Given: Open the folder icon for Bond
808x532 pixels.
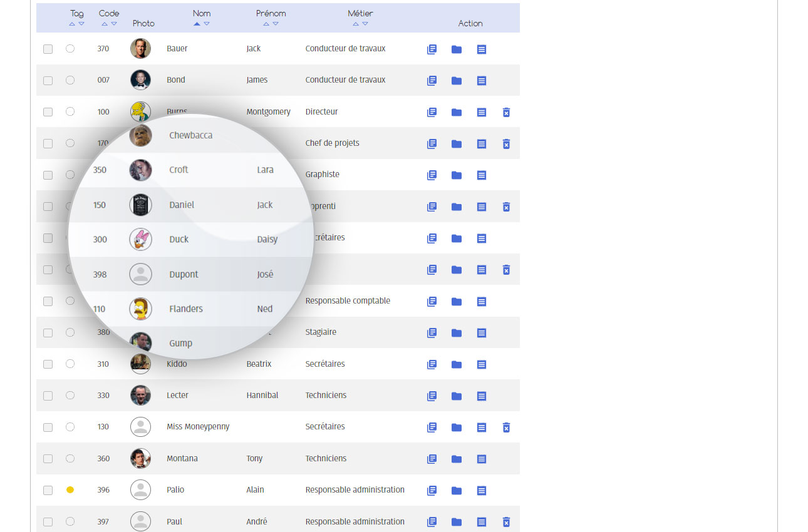Looking at the screenshot, I should pyautogui.click(x=457, y=81).
